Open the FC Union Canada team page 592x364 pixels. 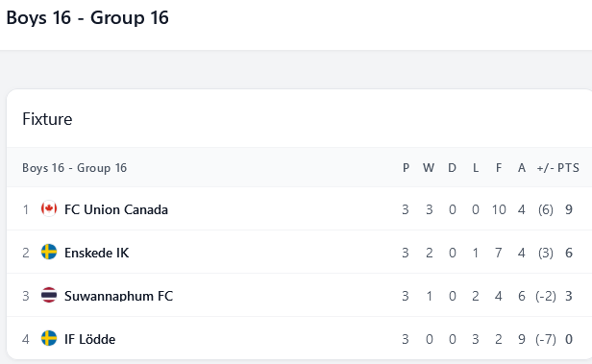tap(116, 209)
